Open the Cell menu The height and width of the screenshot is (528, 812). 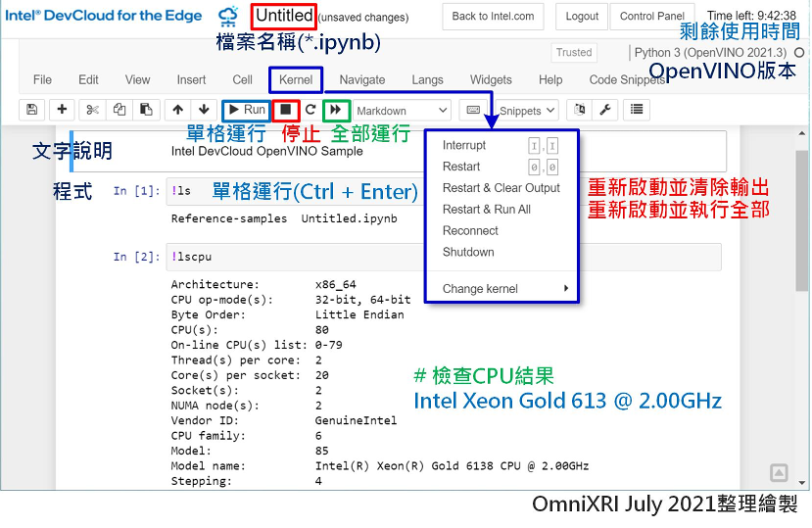242,79
